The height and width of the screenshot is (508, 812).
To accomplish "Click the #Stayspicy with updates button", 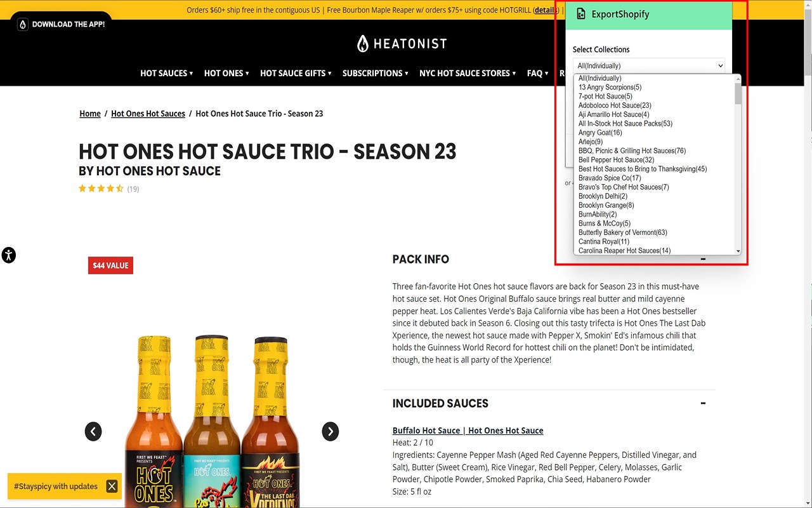I will [56, 486].
